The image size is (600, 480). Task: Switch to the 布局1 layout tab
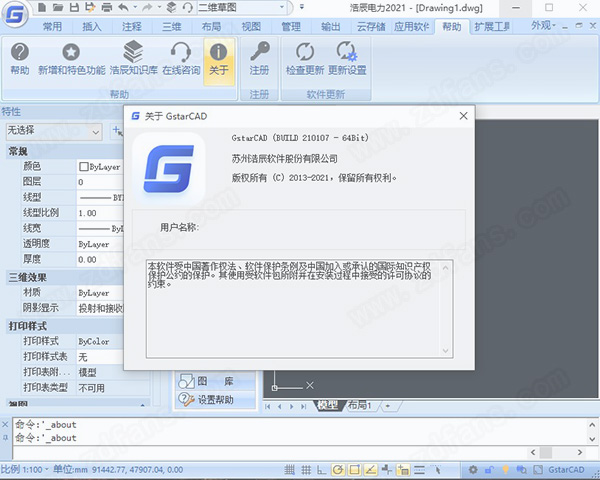(x=360, y=405)
